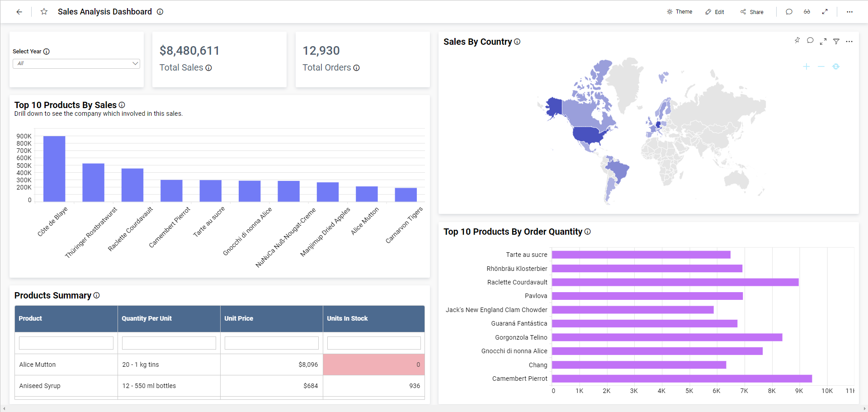Click the Edit button
868x412 pixels.
pos(715,12)
